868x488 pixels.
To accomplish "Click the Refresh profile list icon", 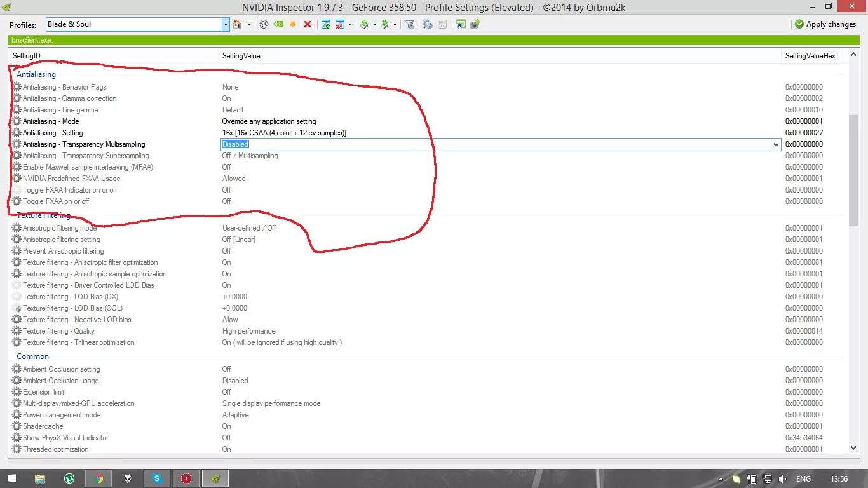I will pos(264,24).
